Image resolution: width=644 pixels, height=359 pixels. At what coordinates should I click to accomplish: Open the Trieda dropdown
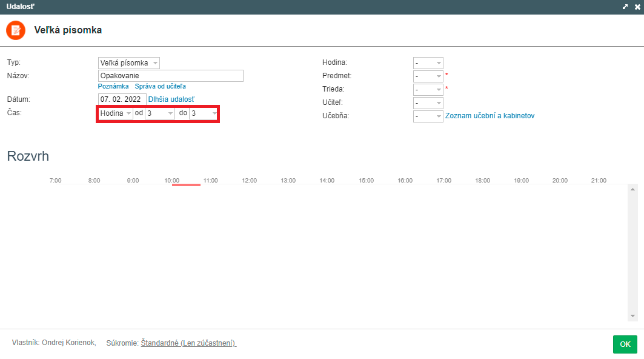pyautogui.click(x=428, y=89)
